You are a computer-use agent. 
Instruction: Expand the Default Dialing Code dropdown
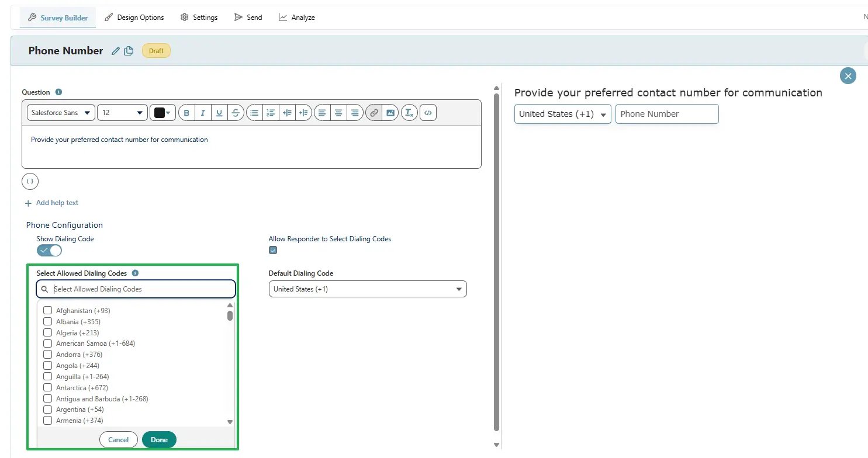tap(368, 289)
